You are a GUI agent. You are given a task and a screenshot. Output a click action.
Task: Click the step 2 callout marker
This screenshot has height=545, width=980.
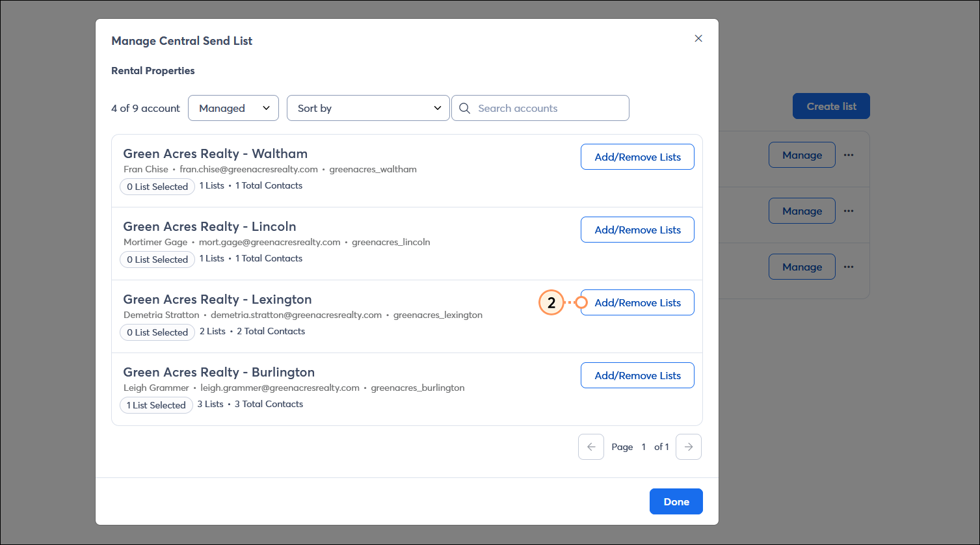tap(551, 302)
